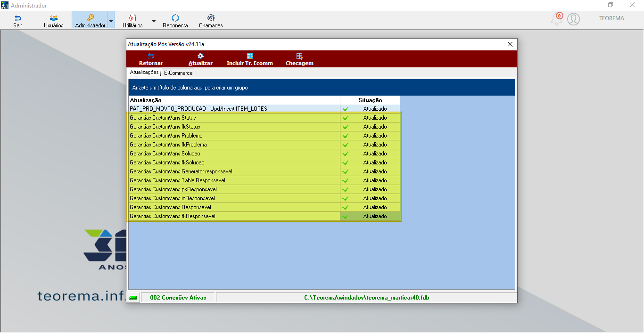Close the Atualização Pós Versão dialog
This screenshot has height=333, width=644.
510,44
